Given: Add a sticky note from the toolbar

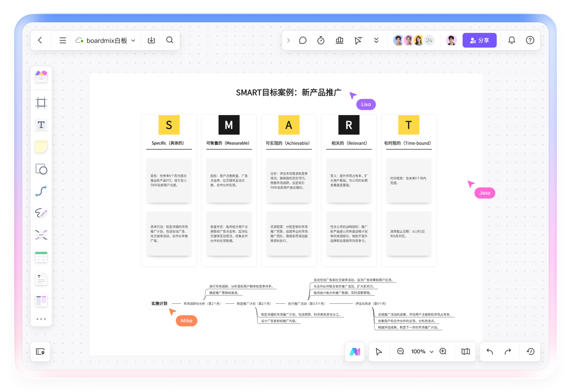Looking at the screenshot, I should click(41, 147).
